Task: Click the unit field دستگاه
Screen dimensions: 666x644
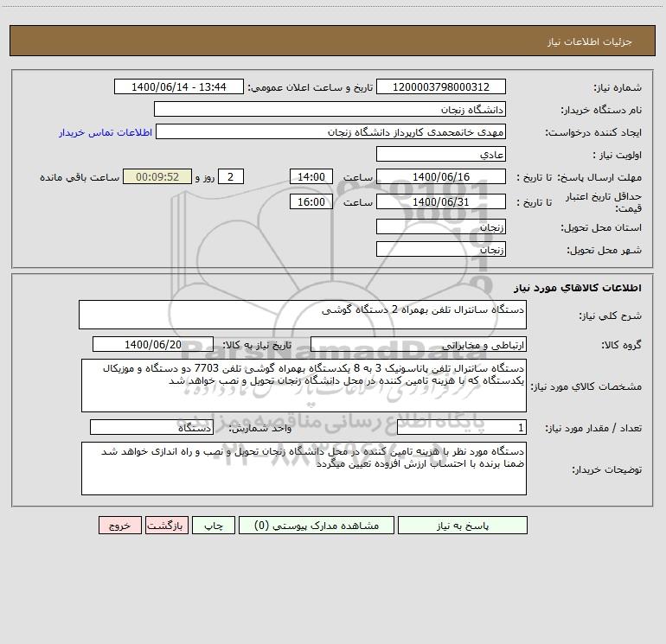Action: [151, 427]
